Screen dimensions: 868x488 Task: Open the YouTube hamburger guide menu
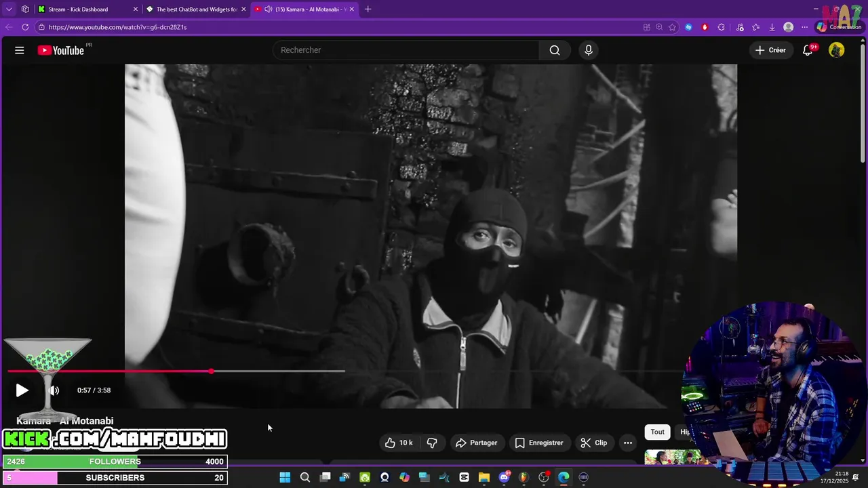[20, 50]
